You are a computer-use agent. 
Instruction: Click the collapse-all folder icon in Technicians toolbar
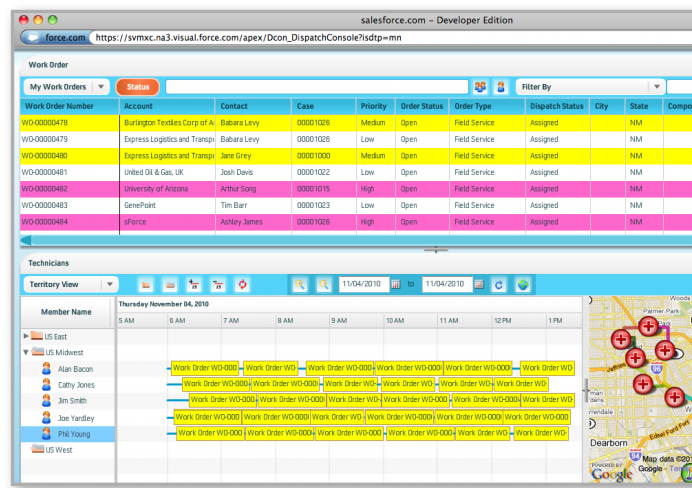coord(170,285)
